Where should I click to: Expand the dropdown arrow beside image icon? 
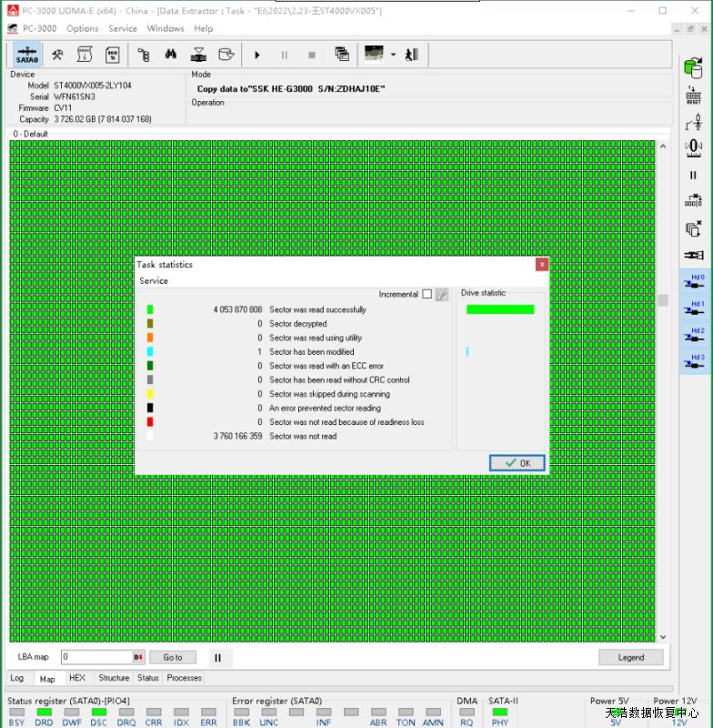[393, 55]
